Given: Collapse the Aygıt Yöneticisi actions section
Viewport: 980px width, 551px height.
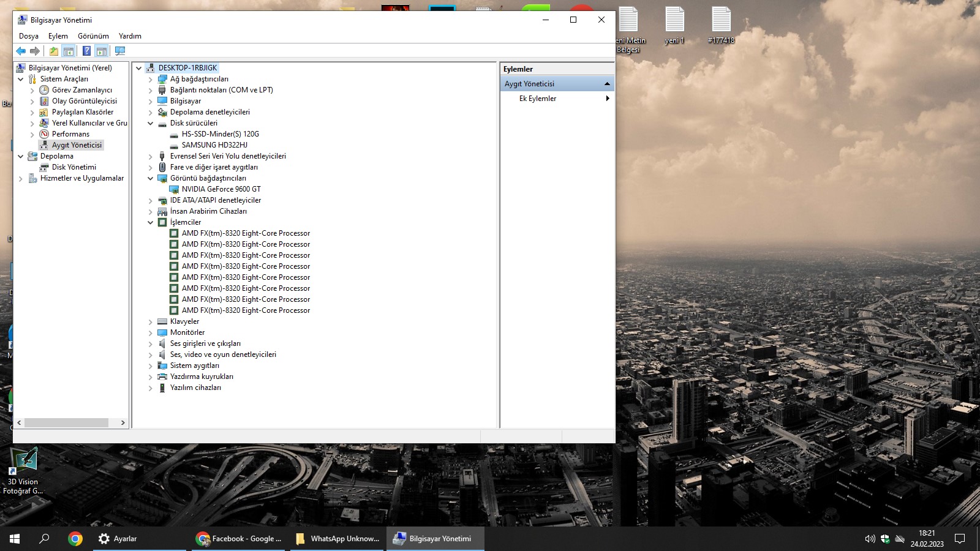Looking at the screenshot, I should point(607,84).
